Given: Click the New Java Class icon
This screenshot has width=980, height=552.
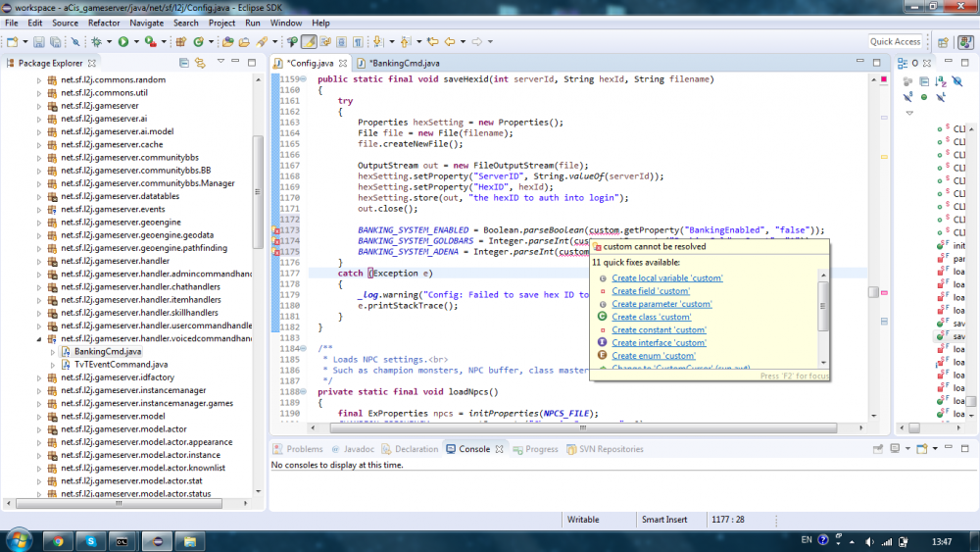Looking at the screenshot, I should [198, 42].
